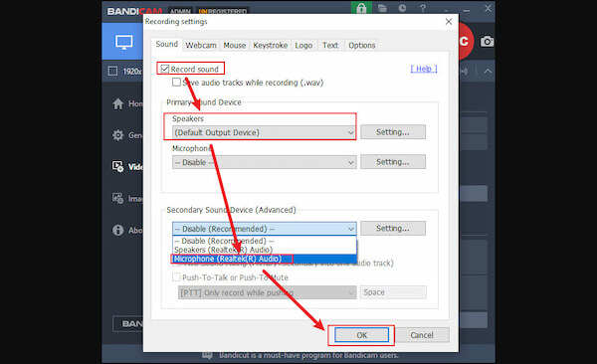Close the Recording settings dialog
This screenshot has height=364, width=597.
[449, 22]
